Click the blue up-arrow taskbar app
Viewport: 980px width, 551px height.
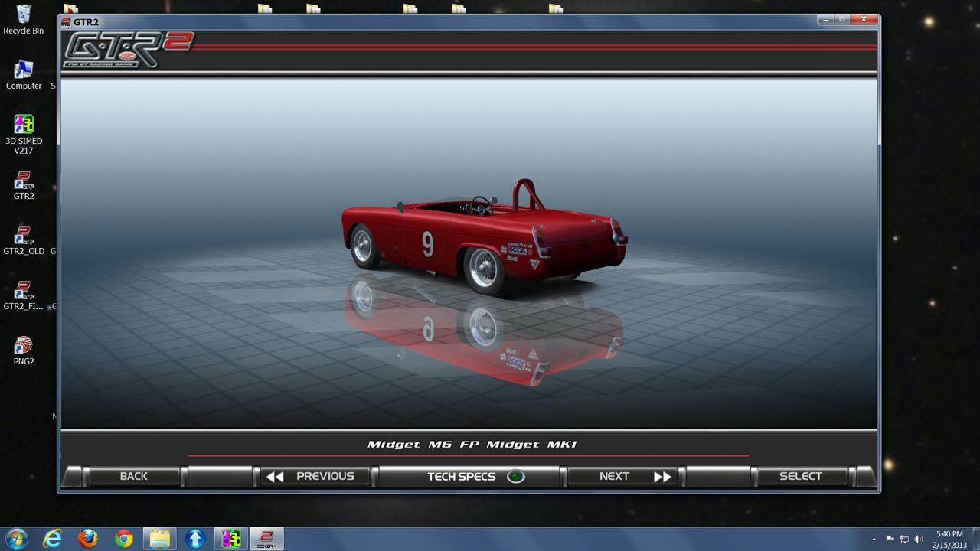coord(195,539)
